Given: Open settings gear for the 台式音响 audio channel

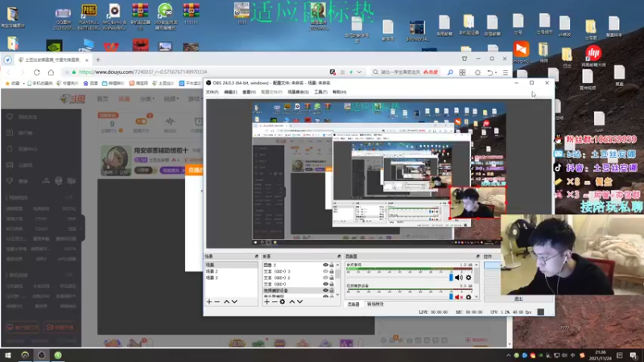Looking at the screenshot, I should (469, 278).
